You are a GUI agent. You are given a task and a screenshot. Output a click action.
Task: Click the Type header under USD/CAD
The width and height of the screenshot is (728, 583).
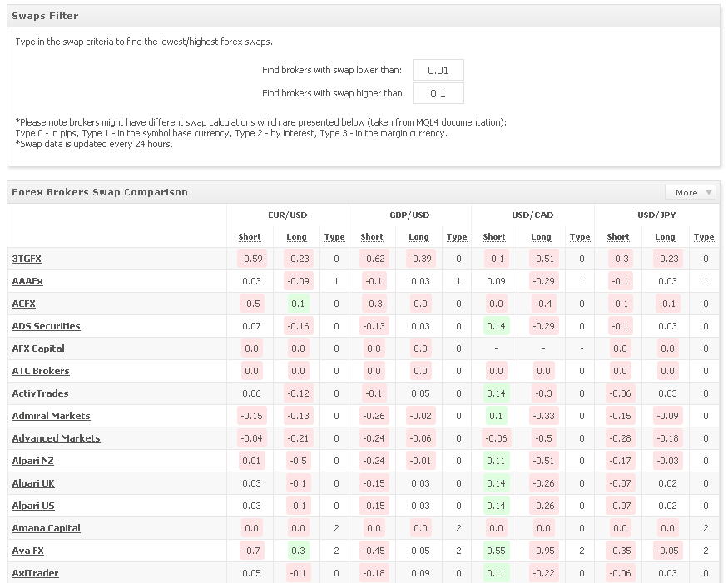coord(580,237)
